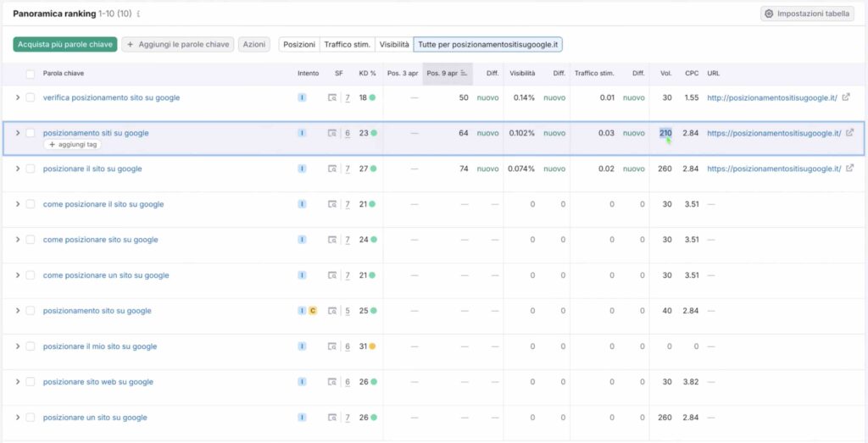Click SERP icon in 'posizionare il mio sito su google' row

click(x=333, y=346)
